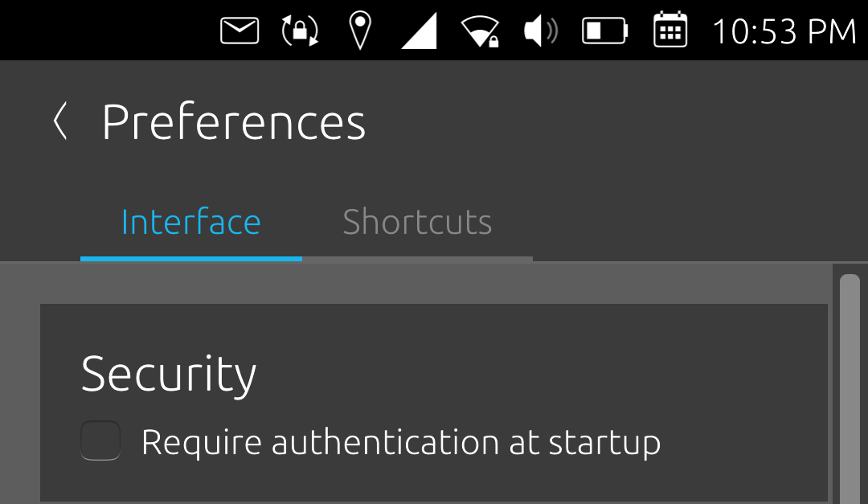Tap the cellular signal indicator
Screen dimensions: 868x504
click(x=419, y=31)
